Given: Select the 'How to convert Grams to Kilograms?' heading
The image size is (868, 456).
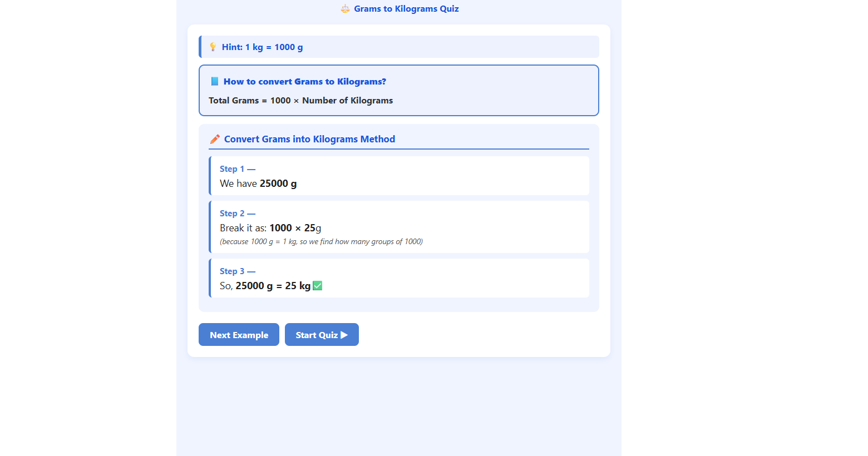Looking at the screenshot, I should click(x=304, y=82).
